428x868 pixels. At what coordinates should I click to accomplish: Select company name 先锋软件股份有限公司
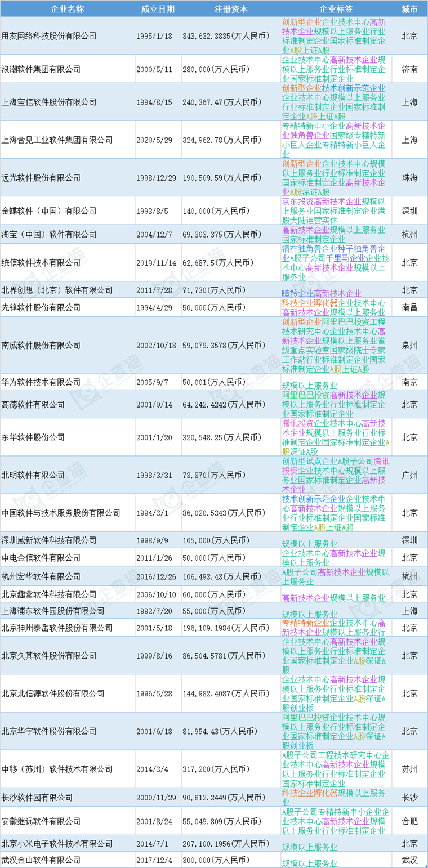pos(41,307)
